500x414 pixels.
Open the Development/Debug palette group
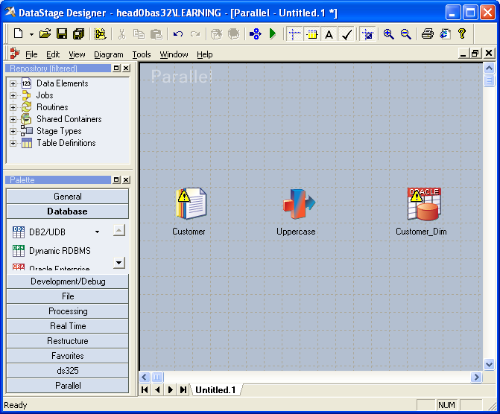(x=67, y=282)
